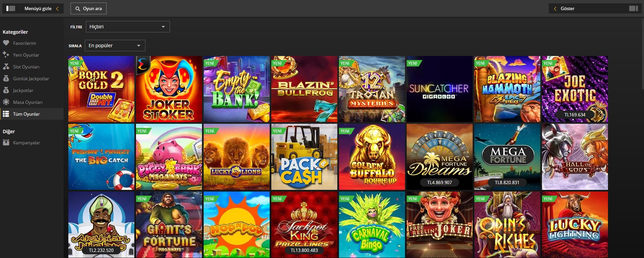Click the Favorilerim heart icon
The image size is (644, 258).
coord(6,43)
